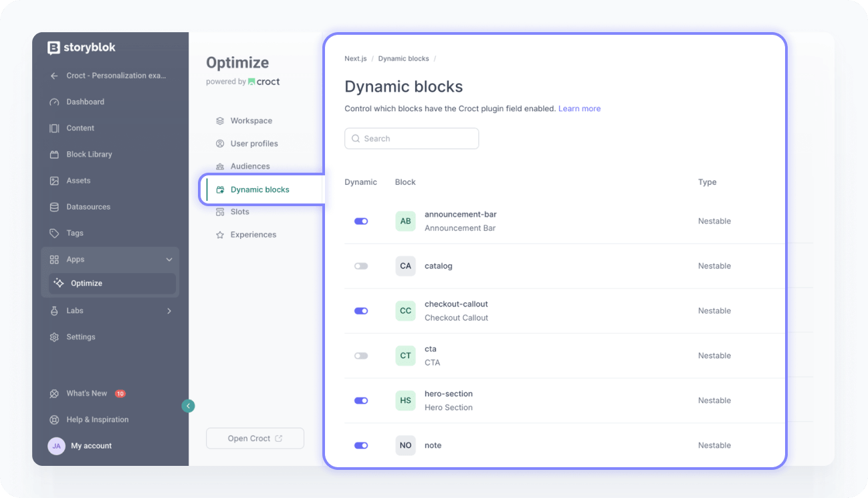Click the What's New icon
The image size is (868, 498).
click(54, 394)
